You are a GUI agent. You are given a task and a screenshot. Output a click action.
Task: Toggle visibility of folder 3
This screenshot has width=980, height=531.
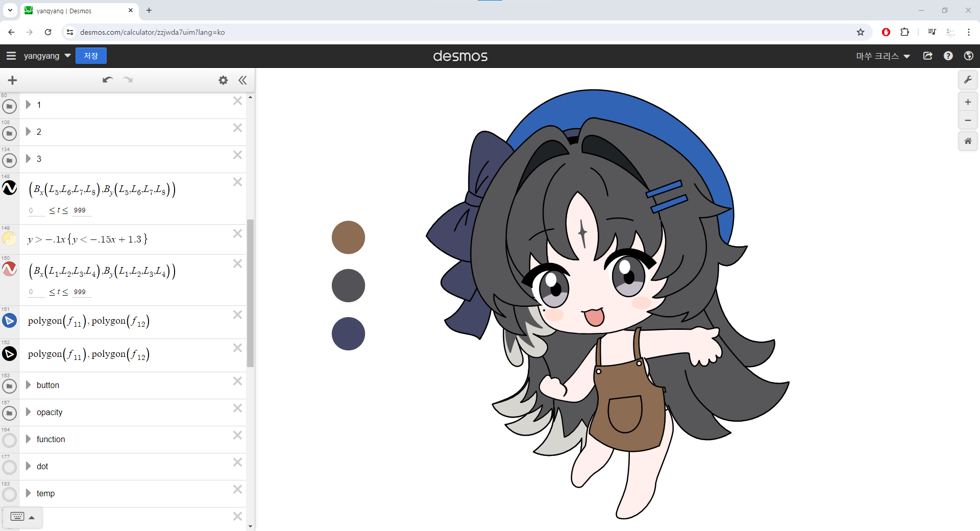9,160
